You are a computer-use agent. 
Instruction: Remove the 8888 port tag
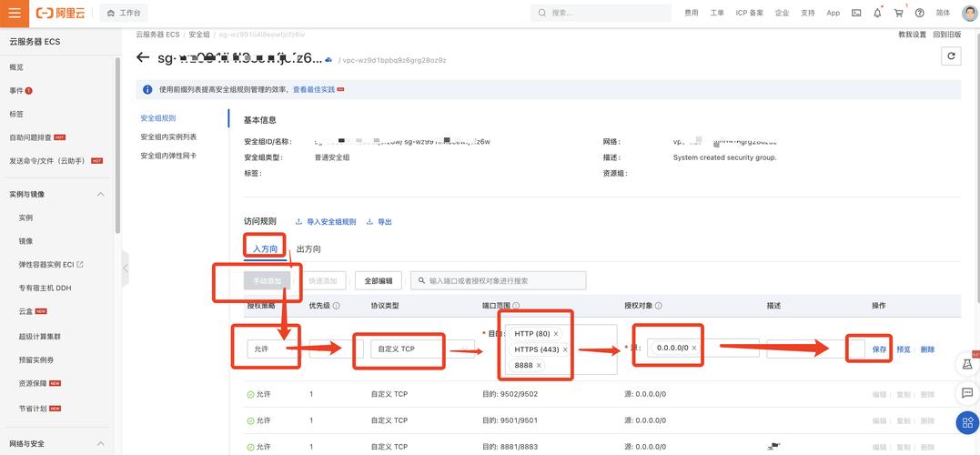pyautogui.click(x=539, y=365)
